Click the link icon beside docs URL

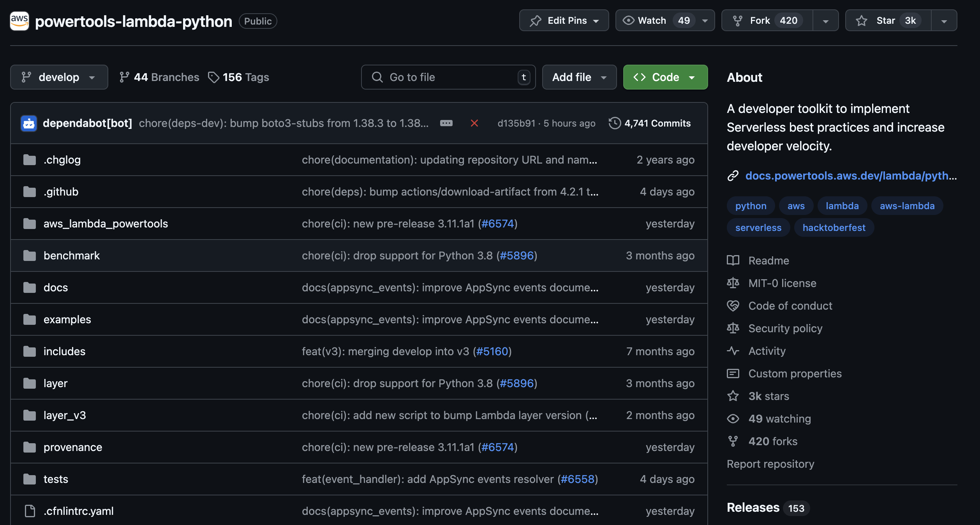click(x=733, y=176)
